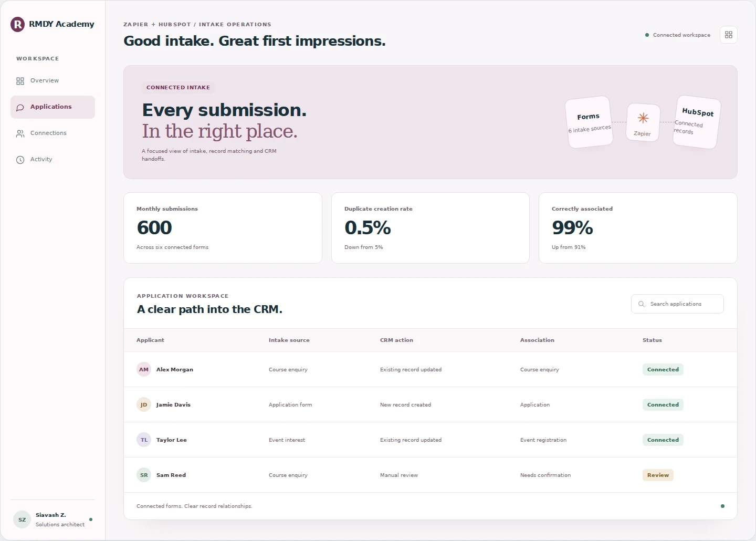Screen dimensions: 756x541
Task: Click the Application form cell
Action: (290, 405)
